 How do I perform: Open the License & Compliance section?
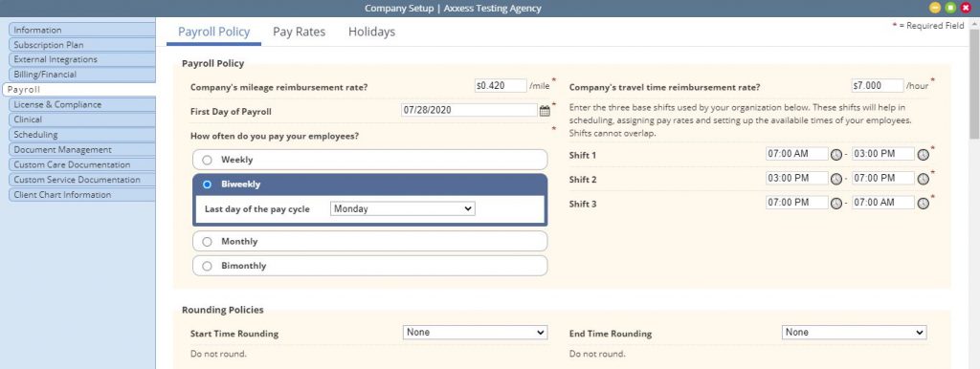pos(82,104)
